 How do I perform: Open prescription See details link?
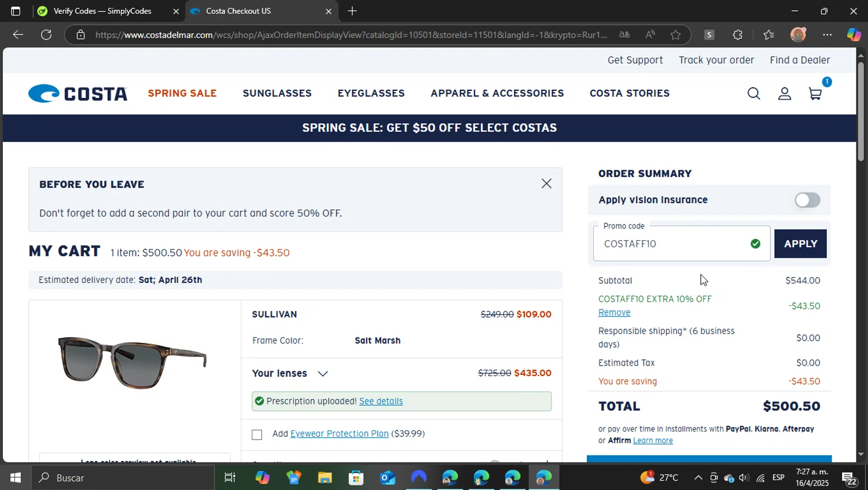381,401
